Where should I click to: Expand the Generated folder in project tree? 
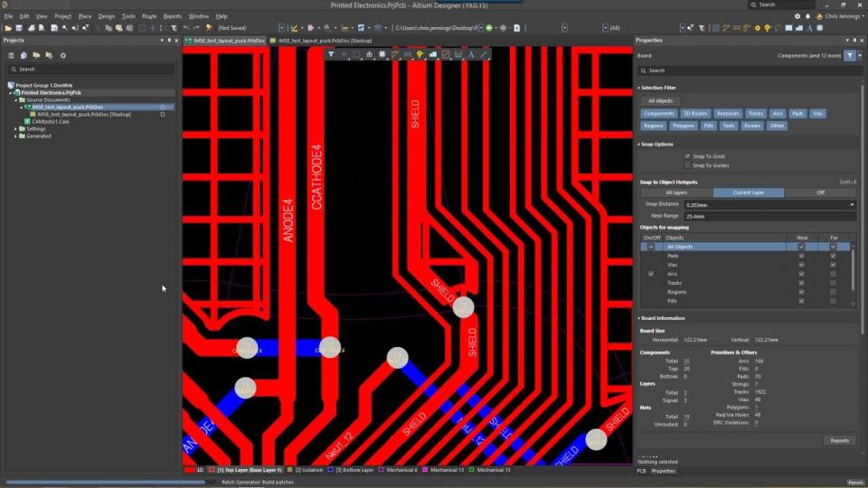(15, 136)
